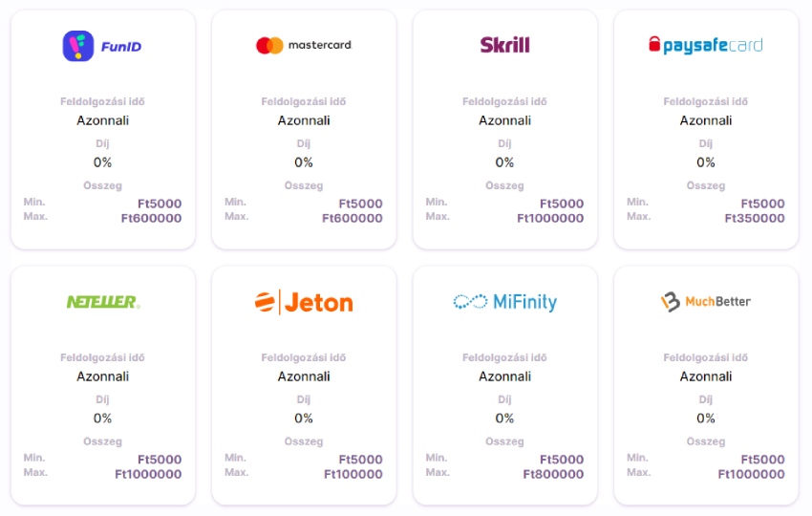Click Feldolgozási idő label under paysafecard
The width and height of the screenshot is (812, 516).
[705, 101]
